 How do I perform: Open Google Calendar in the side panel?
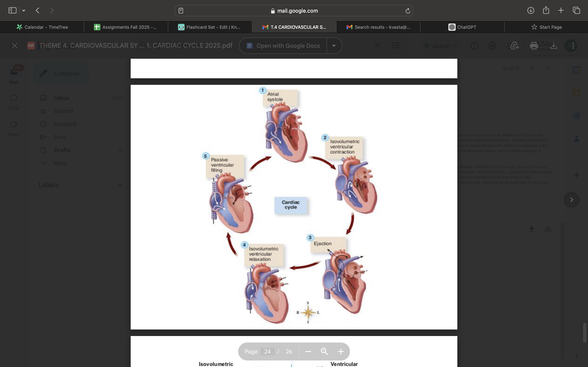576,70
